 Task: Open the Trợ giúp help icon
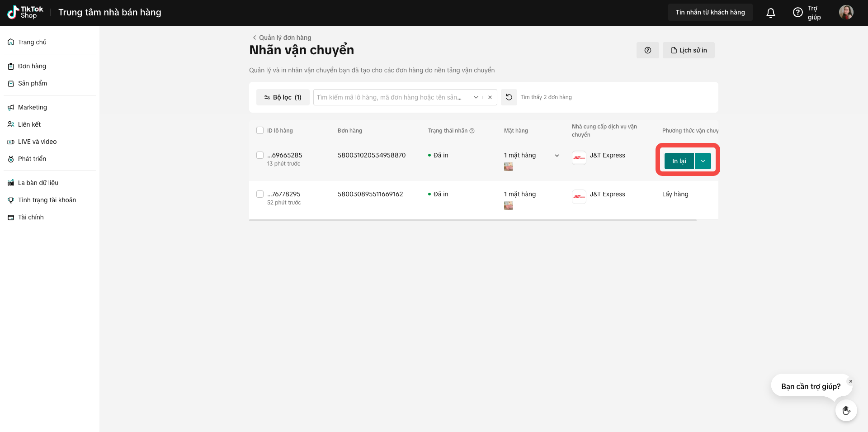pyautogui.click(x=798, y=13)
